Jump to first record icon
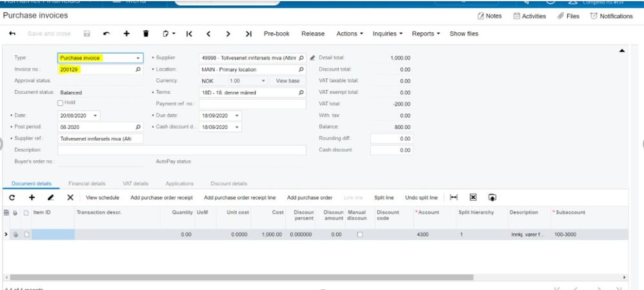Image resolution: width=644 pixels, height=290 pixels. [x=189, y=34]
